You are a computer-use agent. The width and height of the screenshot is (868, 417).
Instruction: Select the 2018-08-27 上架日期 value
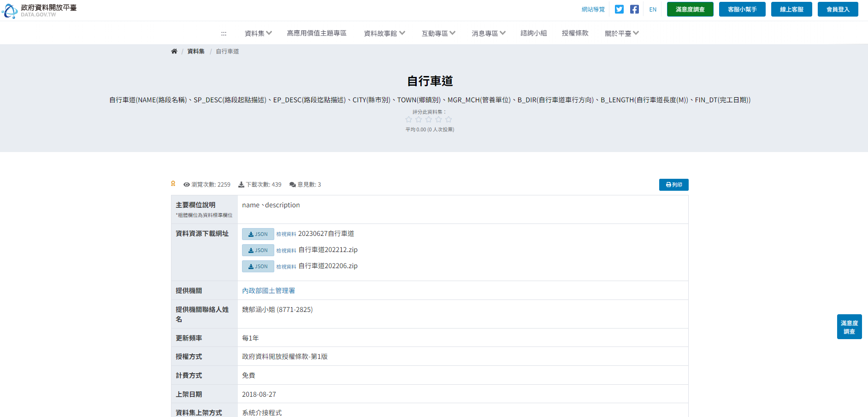tap(259, 394)
